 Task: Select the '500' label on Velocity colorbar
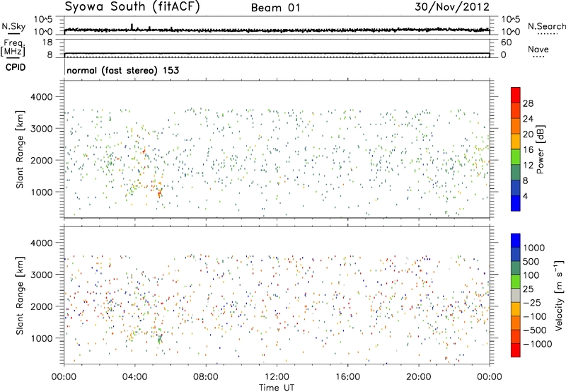click(x=531, y=261)
